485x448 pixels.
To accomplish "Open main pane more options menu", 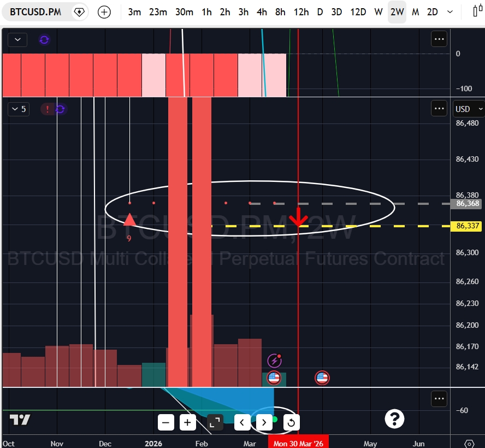I will pyautogui.click(x=439, y=108).
